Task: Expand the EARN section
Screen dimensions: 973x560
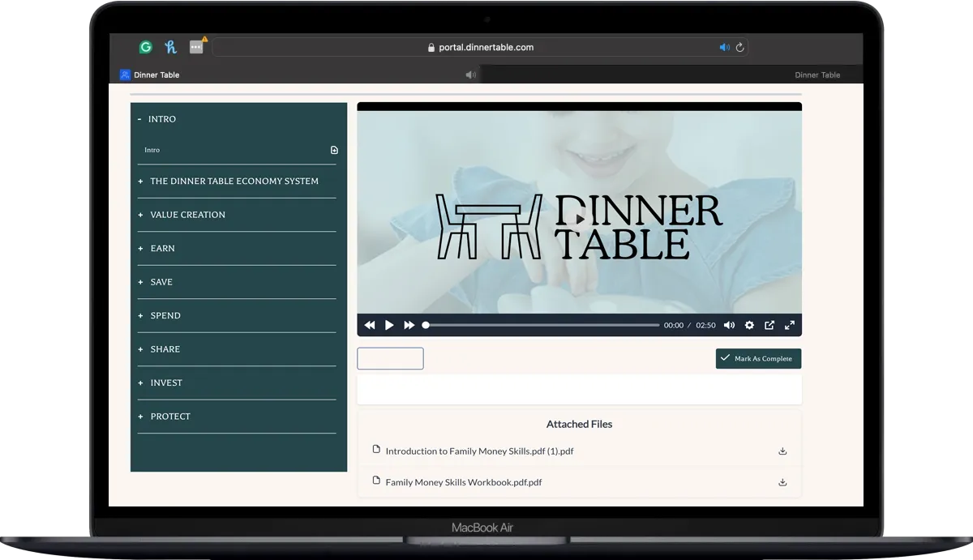Action: coord(237,249)
